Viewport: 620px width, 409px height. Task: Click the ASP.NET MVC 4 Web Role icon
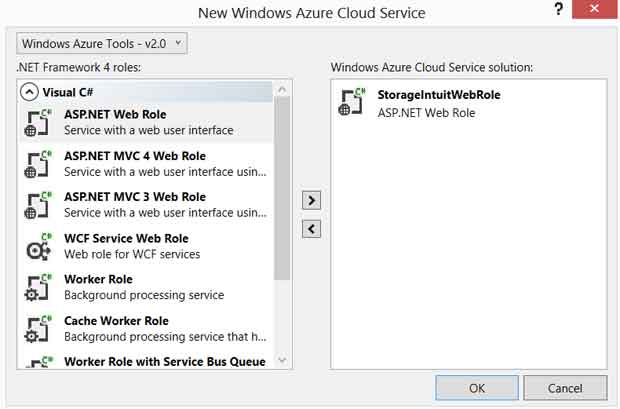(38, 164)
